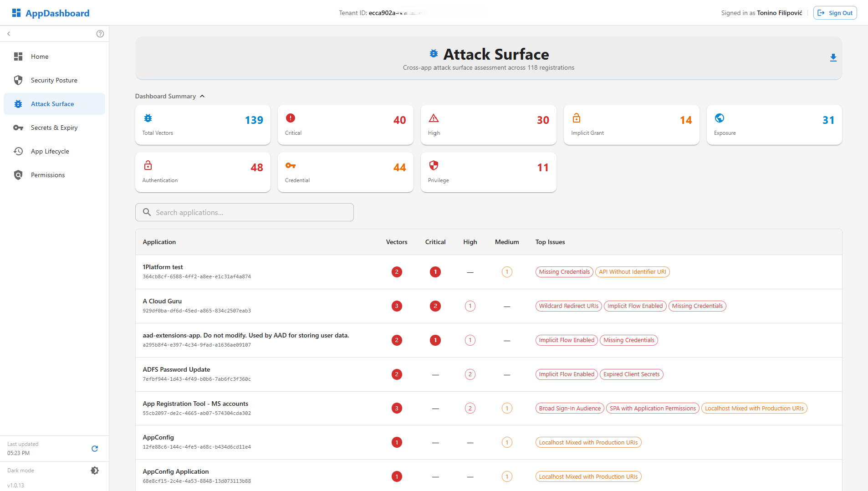The image size is (868, 491).
Task: Click the Wildcard Redirect URIs tag
Action: (x=568, y=306)
